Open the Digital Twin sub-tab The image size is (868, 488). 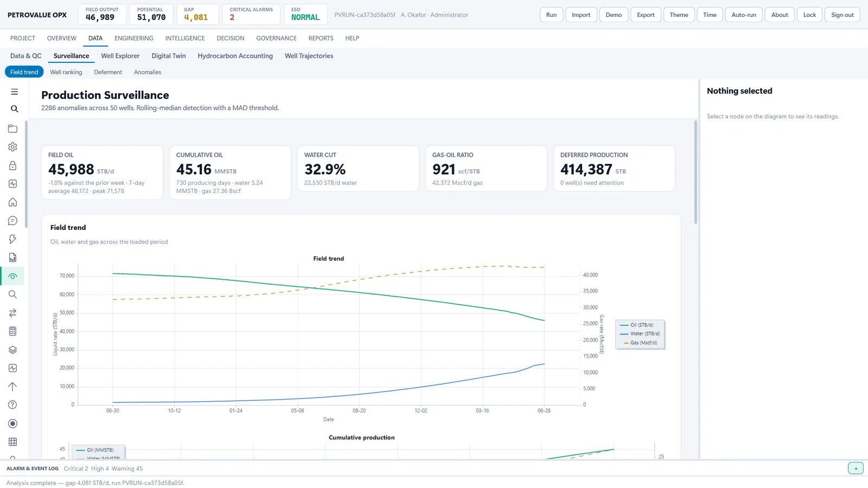tap(169, 56)
